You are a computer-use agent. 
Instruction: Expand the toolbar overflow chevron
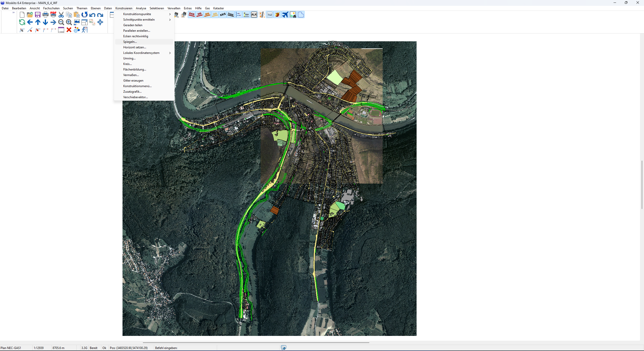click(x=14, y=13)
